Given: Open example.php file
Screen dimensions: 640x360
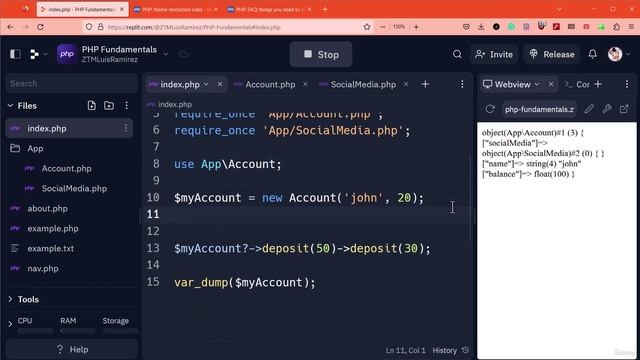Looking at the screenshot, I should pyautogui.click(x=53, y=229).
